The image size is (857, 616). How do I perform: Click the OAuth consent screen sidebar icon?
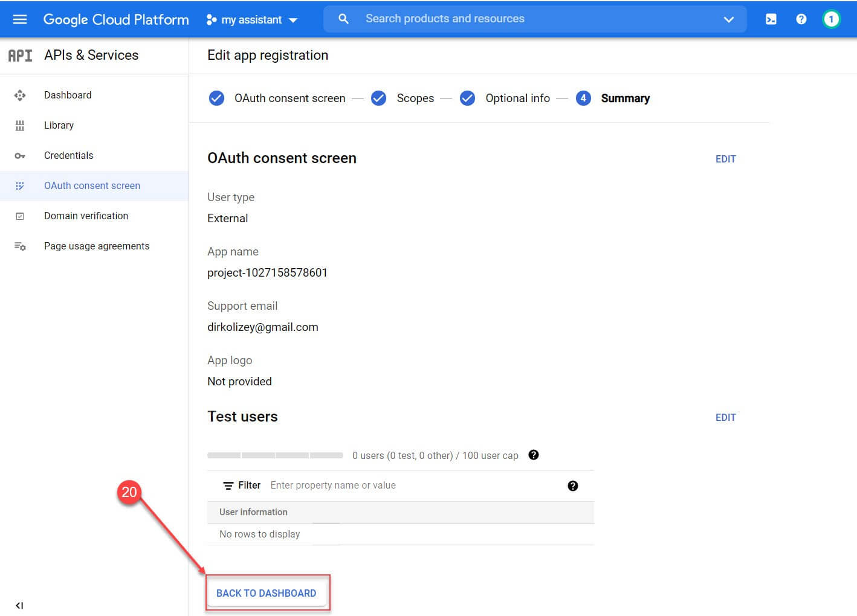(20, 186)
